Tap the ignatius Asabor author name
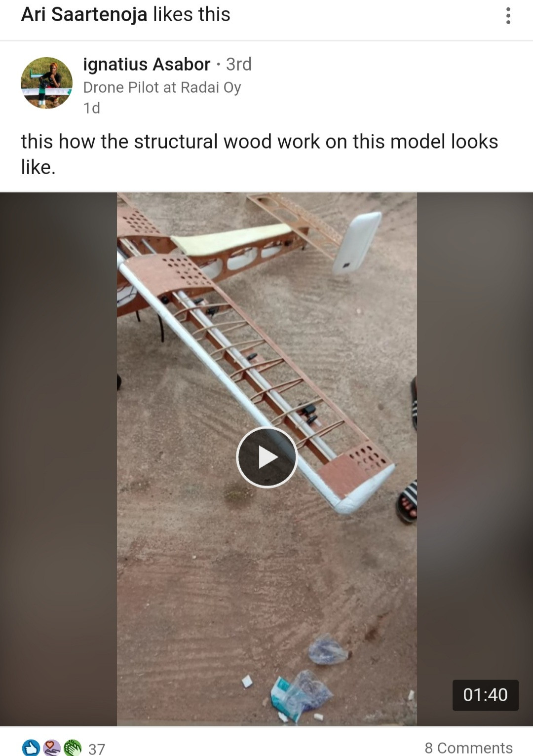Screen dimensions: 533x756 147,64
